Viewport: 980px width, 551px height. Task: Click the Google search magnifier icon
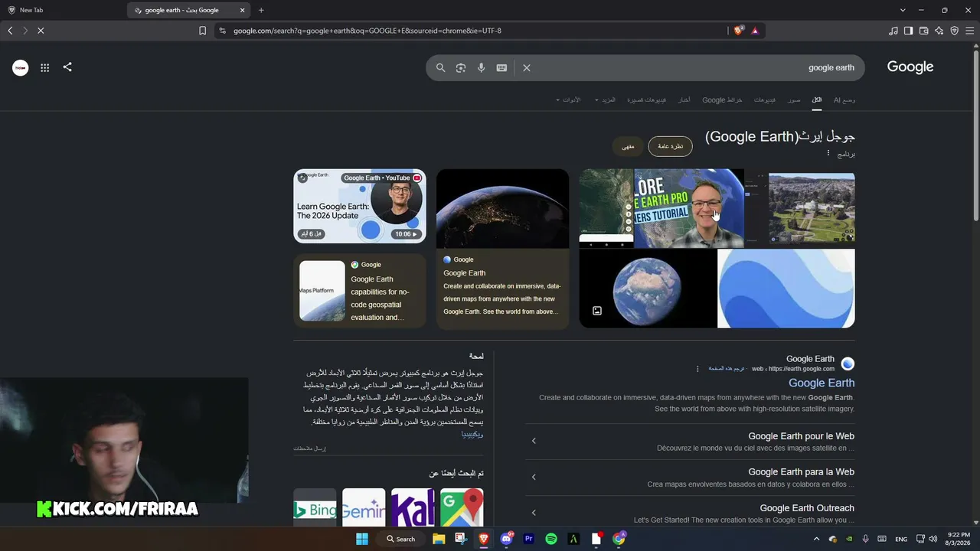[440, 67]
